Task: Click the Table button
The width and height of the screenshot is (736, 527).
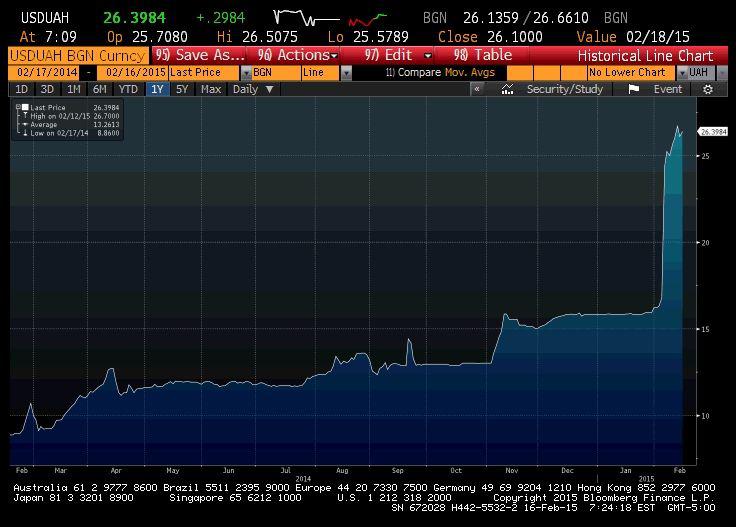Action: click(482, 55)
